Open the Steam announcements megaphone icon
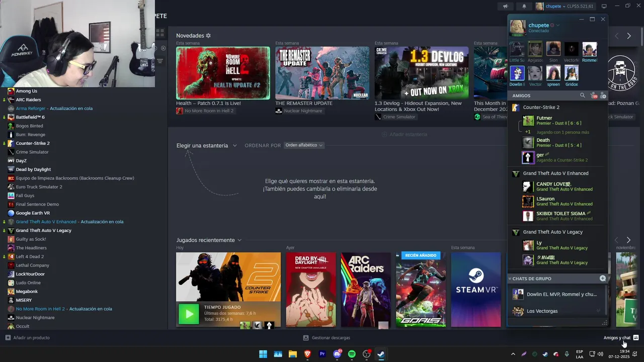 (x=506, y=6)
